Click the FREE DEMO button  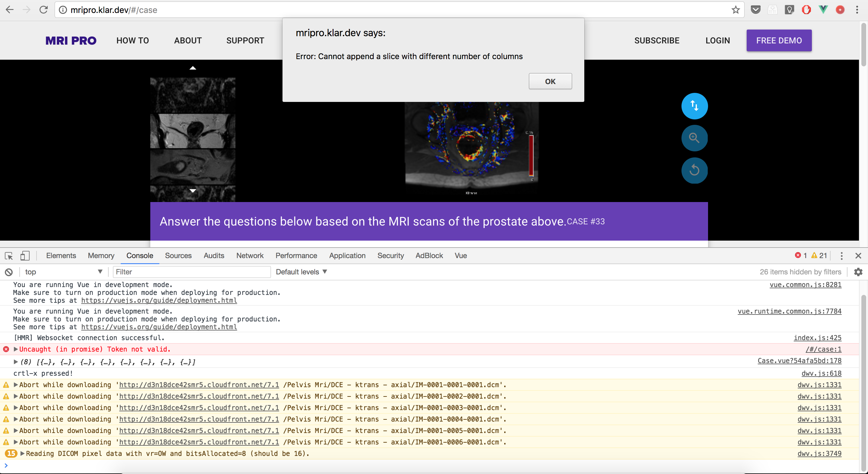[779, 40]
